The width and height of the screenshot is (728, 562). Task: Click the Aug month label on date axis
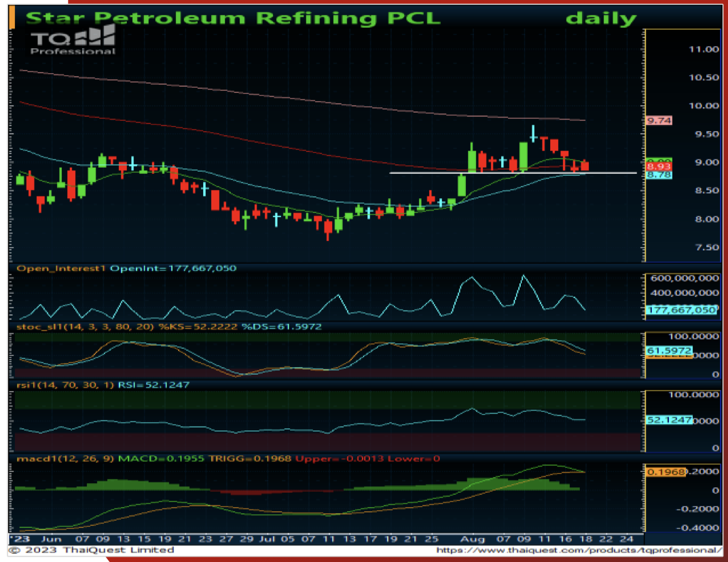pyautogui.click(x=472, y=539)
